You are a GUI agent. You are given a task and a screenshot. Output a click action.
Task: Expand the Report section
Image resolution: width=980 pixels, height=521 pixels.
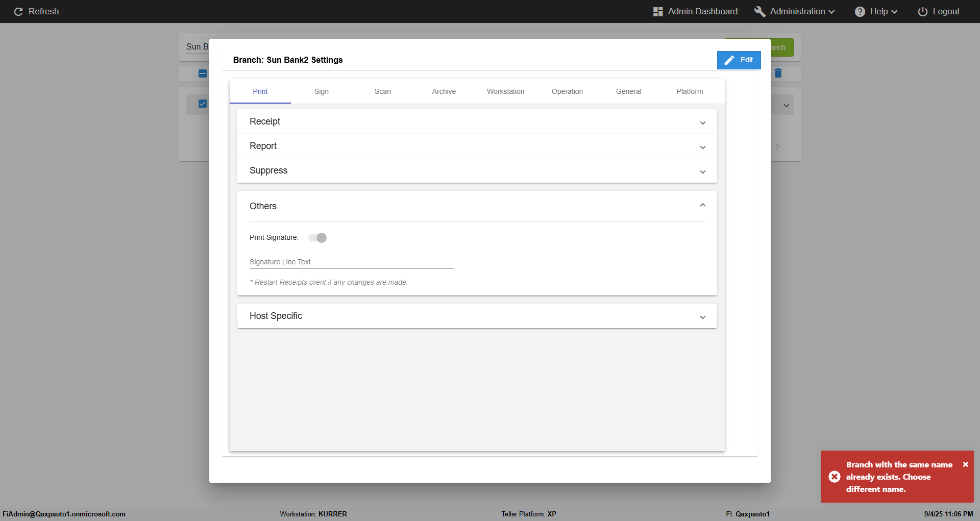pos(702,147)
